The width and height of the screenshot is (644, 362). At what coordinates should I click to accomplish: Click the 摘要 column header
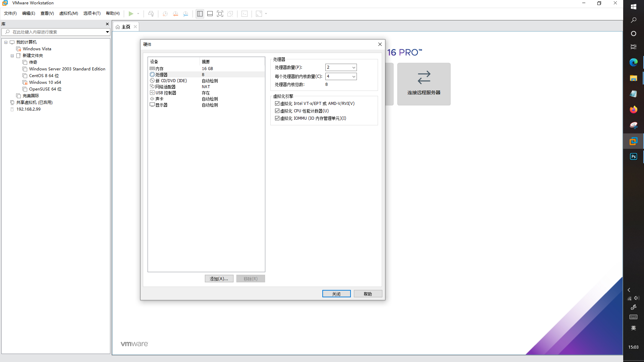232,62
